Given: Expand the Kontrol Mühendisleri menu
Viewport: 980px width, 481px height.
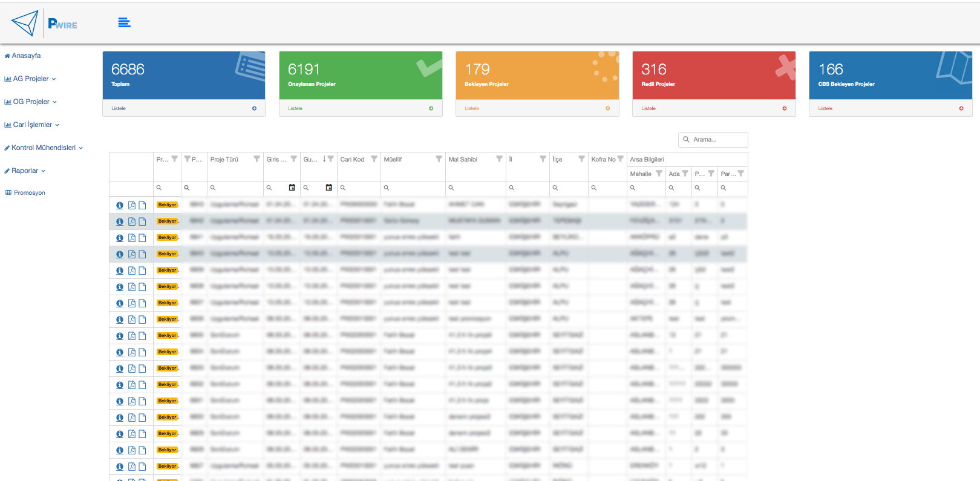Looking at the screenshot, I should click(44, 148).
